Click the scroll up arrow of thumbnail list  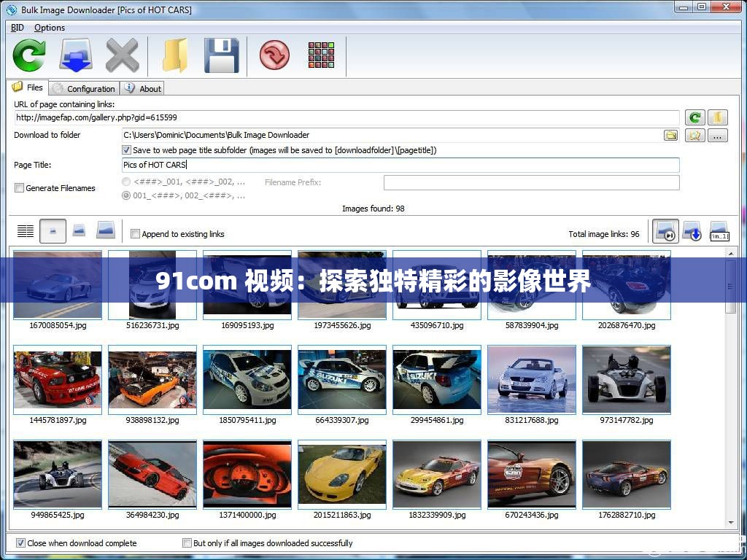731,254
